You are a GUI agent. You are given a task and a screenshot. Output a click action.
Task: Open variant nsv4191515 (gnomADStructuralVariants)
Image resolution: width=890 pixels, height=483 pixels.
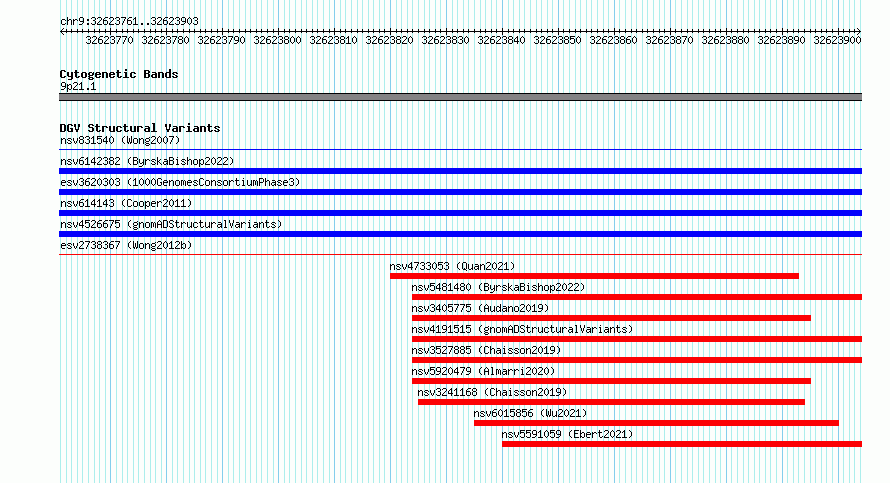coord(522,329)
